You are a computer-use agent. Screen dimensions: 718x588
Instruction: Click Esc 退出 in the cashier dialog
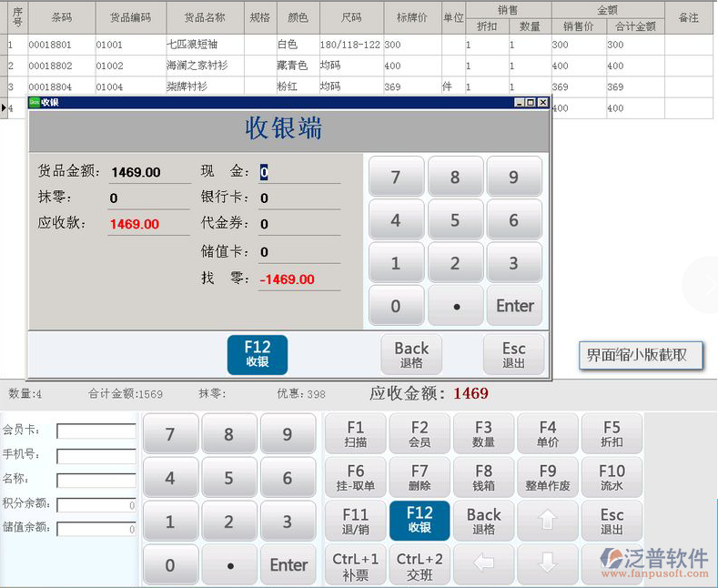coord(513,354)
